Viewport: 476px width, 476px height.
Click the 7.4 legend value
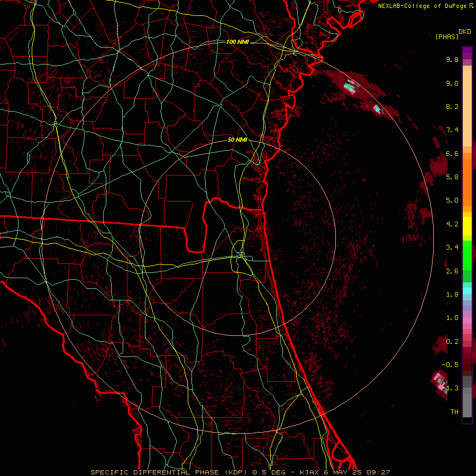452,130
